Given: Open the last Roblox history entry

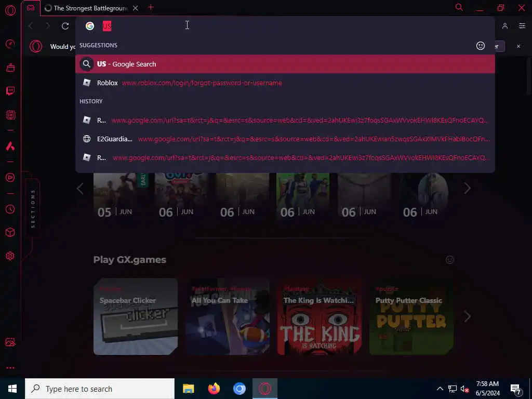Looking at the screenshot, I should 285,157.
